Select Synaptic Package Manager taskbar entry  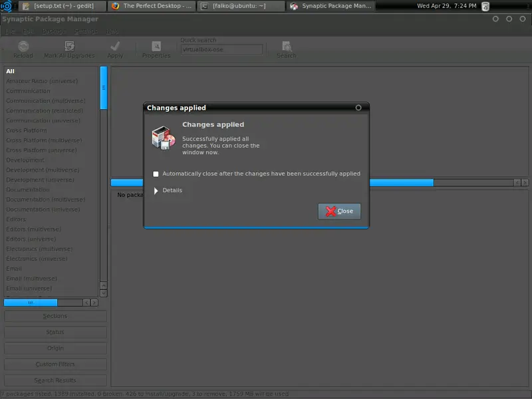click(331, 6)
